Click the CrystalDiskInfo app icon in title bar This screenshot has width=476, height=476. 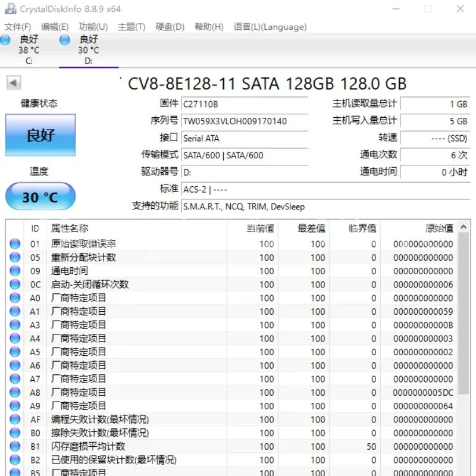[x=11, y=8]
